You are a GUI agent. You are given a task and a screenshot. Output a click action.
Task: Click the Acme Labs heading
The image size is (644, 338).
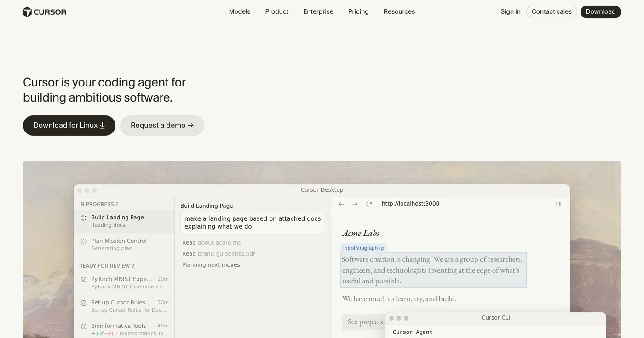pos(361,233)
